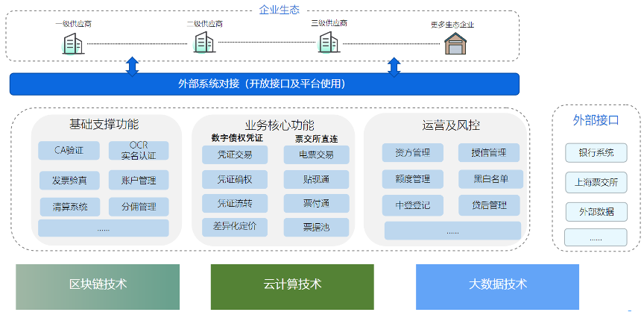The height and width of the screenshot is (312, 644).
Task: Select the 黑白名单 box
Action: 490,179
